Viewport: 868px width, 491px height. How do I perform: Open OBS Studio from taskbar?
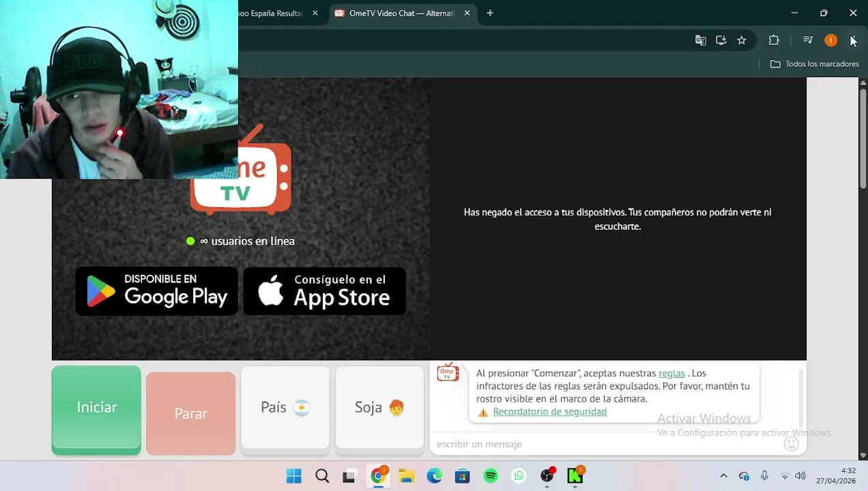547,476
